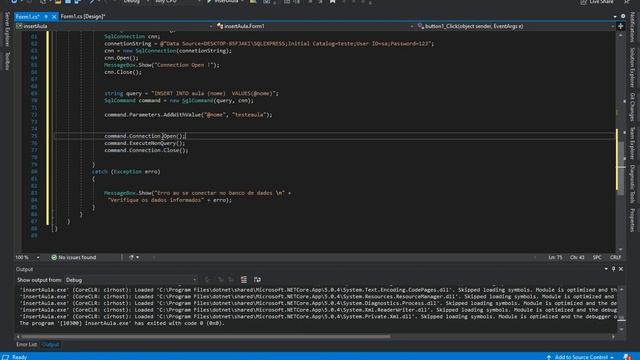
Task: Click the notifications icon in the status bar
Action: click(x=627, y=357)
